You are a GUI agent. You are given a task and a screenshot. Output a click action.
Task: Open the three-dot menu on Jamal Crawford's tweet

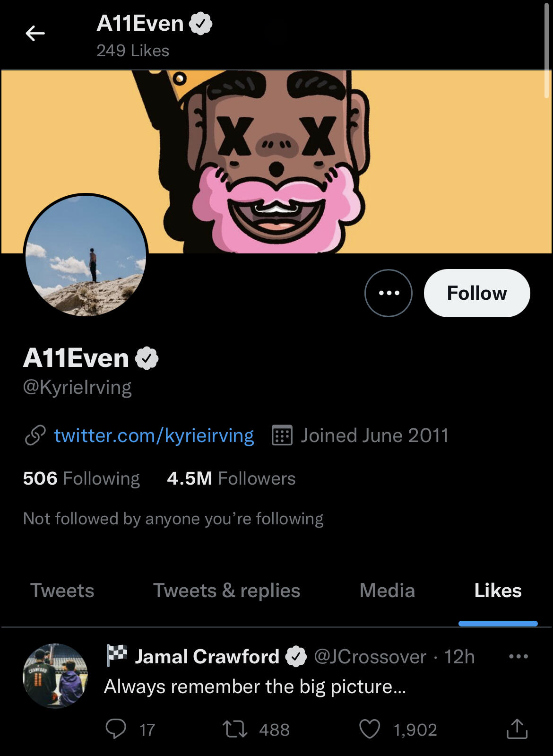(x=518, y=656)
